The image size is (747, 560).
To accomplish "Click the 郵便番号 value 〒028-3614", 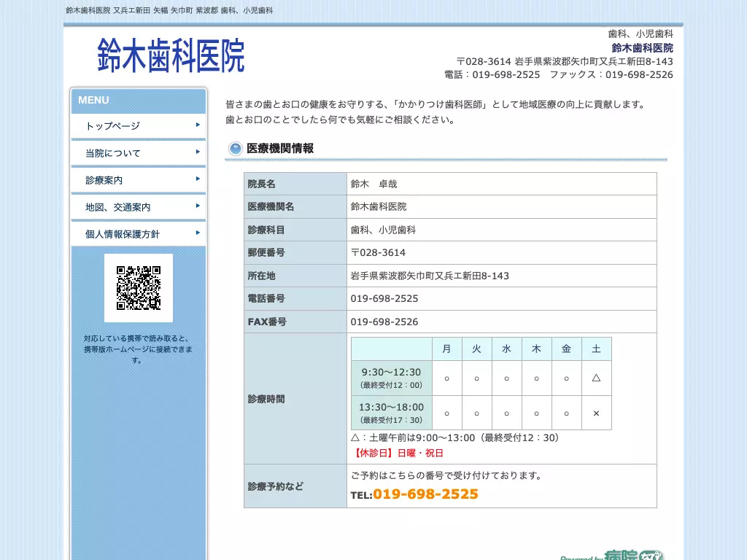I will point(378,253).
